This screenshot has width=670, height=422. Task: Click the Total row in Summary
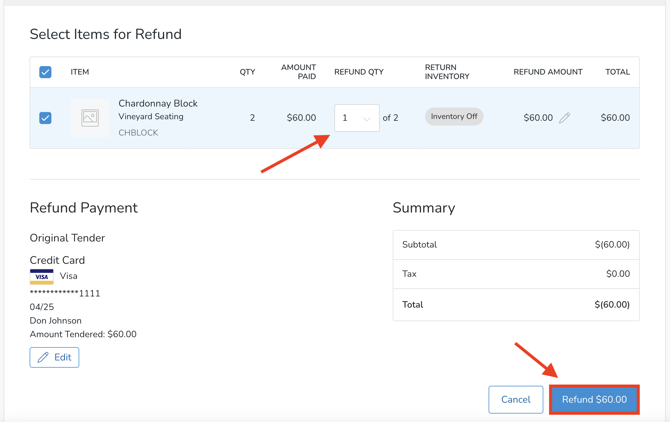click(515, 305)
